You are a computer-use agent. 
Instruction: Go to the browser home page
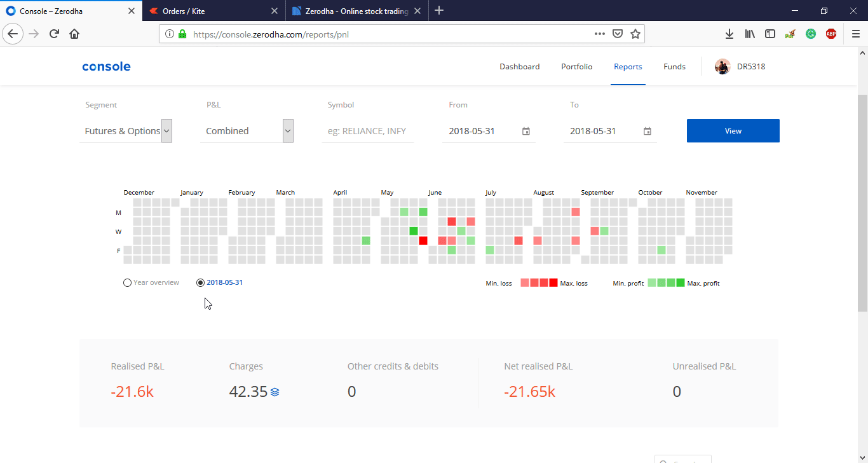coord(74,34)
